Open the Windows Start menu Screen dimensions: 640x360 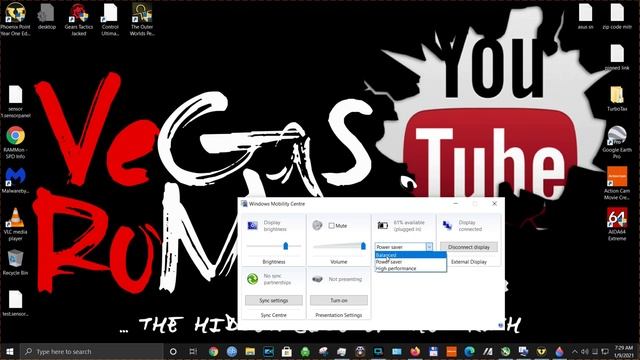pyautogui.click(x=10, y=351)
